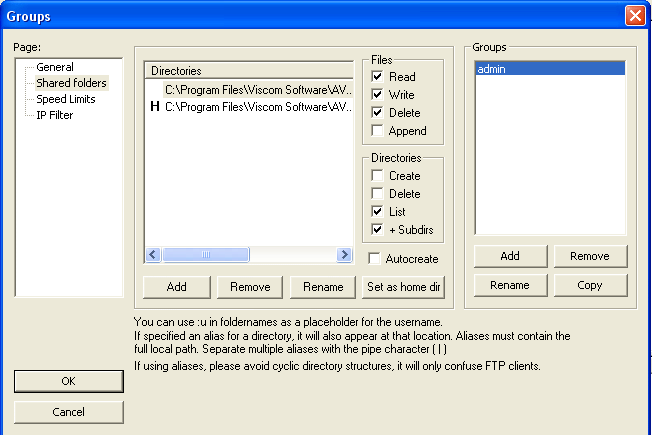The width and height of the screenshot is (652, 435).
Task: Uncheck the Read files permission
Action: tap(377, 77)
